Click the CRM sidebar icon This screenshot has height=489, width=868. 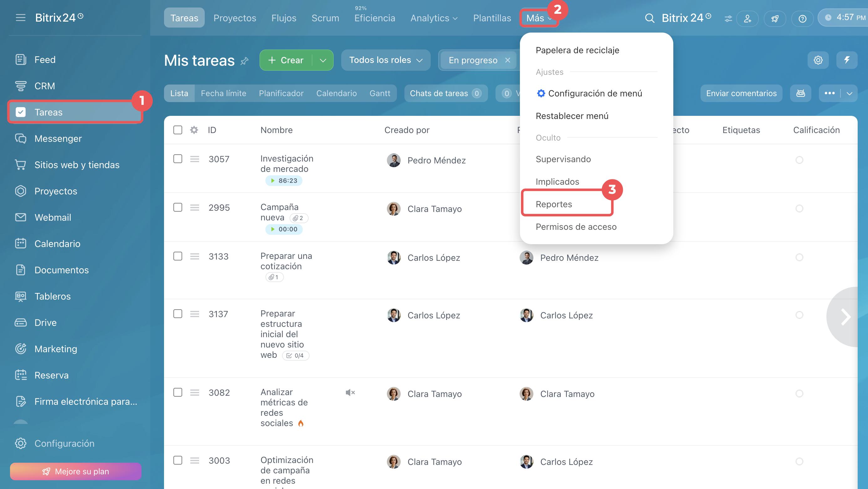[21, 86]
